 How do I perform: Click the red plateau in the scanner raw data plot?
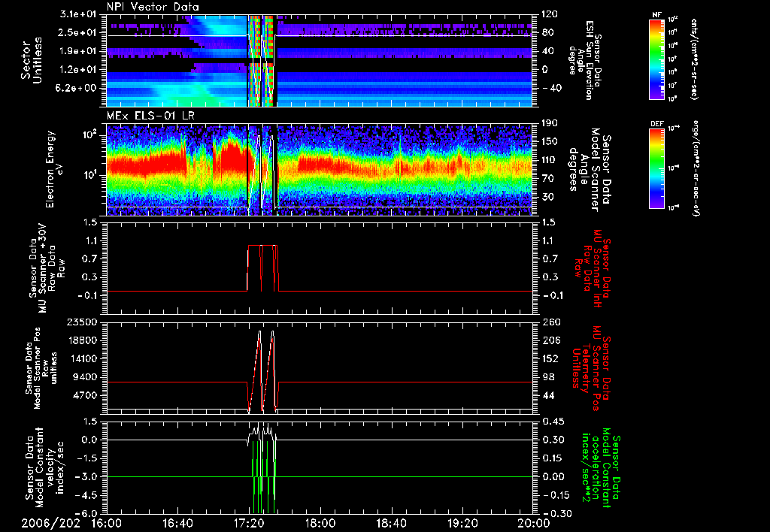[x=254, y=245]
